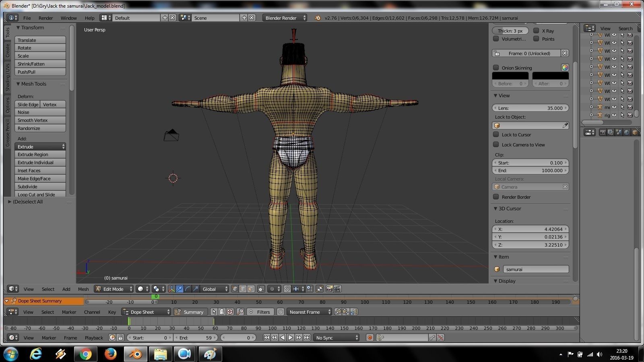Click the Blender logo icon in info bar
Screen dimensions: 644x362
point(318,18)
